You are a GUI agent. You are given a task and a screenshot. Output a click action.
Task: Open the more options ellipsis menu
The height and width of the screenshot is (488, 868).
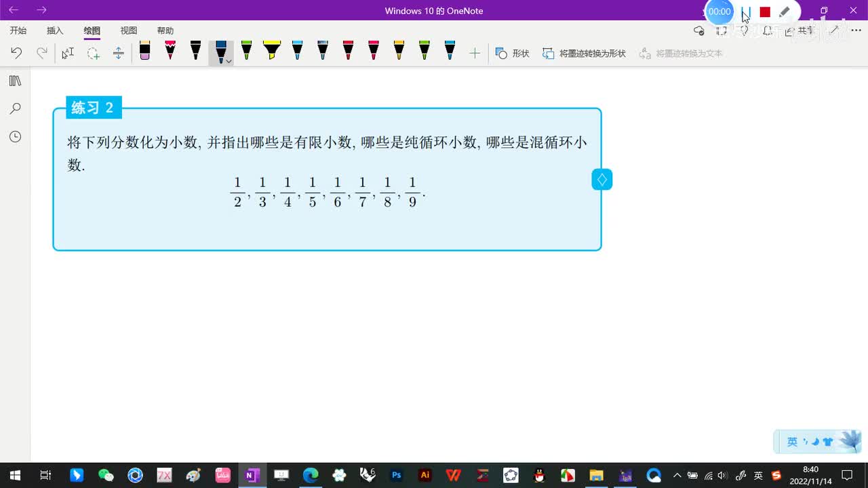click(x=856, y=30)
